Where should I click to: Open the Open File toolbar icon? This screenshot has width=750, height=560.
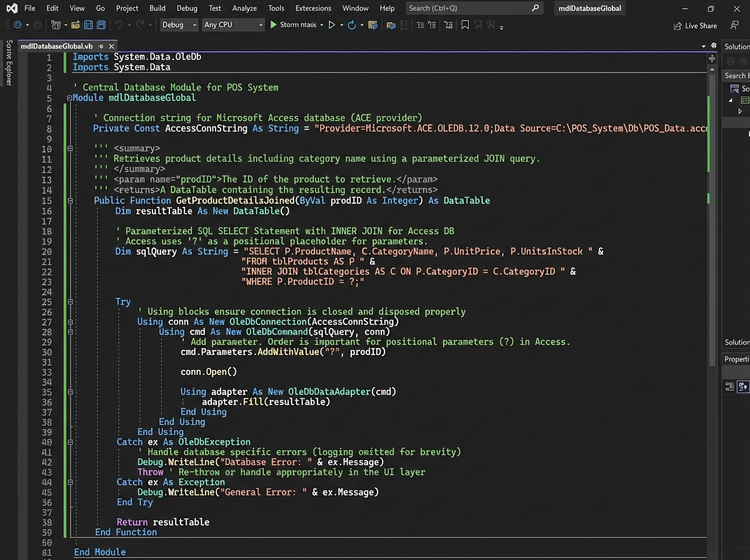[x=75, y=24]
